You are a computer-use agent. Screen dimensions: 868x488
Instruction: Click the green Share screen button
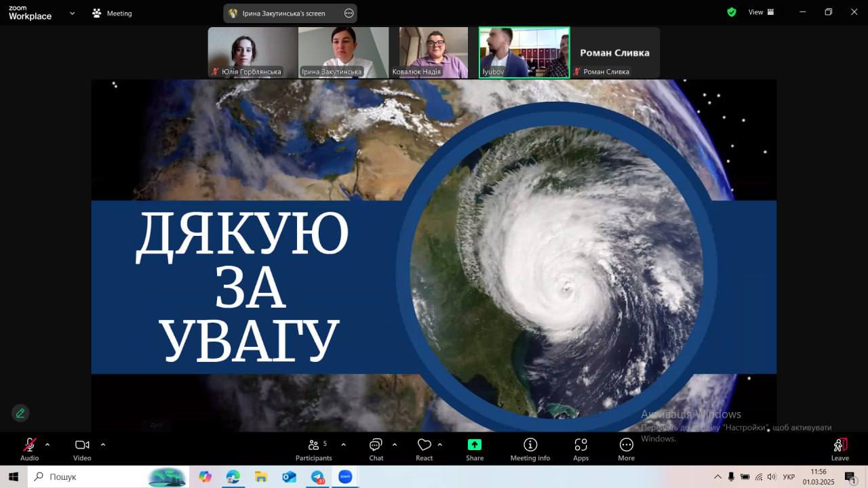475,449
